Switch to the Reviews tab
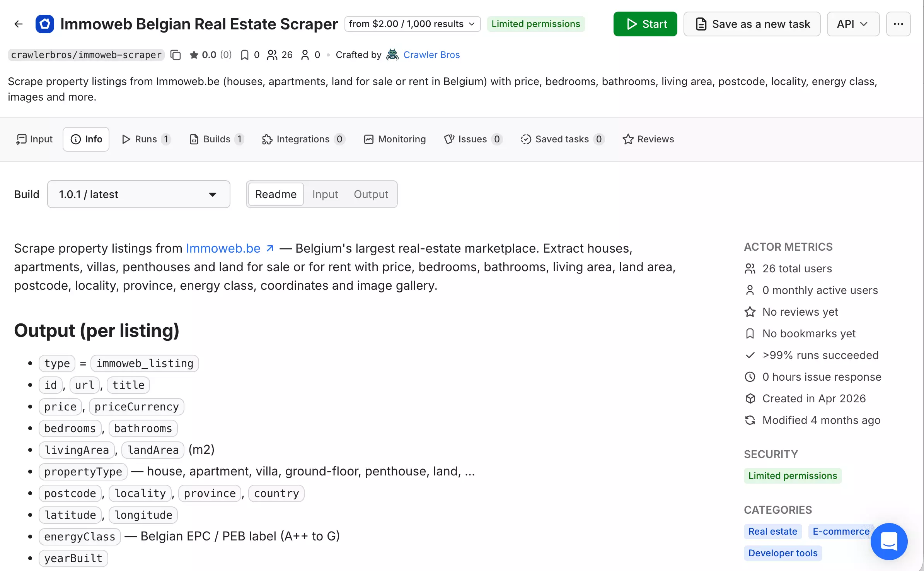Viewport: 924px width, 571px height. point(648,139)
